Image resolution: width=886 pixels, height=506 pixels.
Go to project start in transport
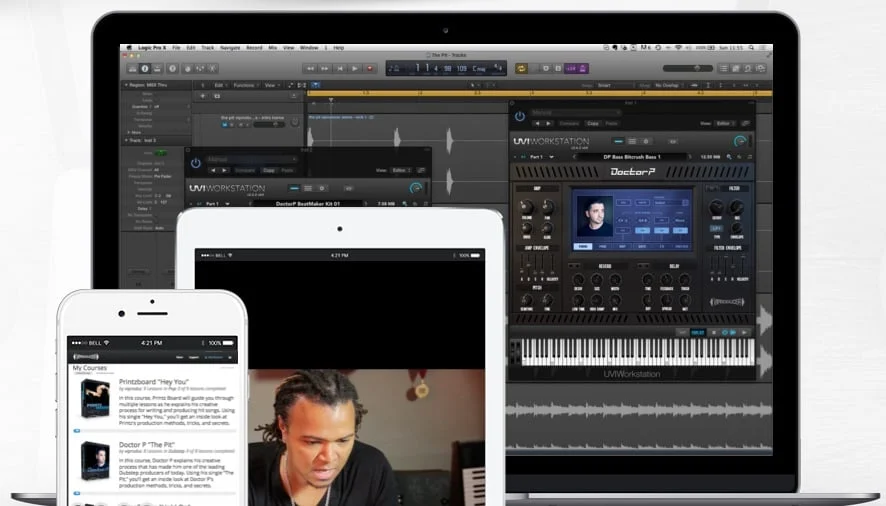coord(340,68)
